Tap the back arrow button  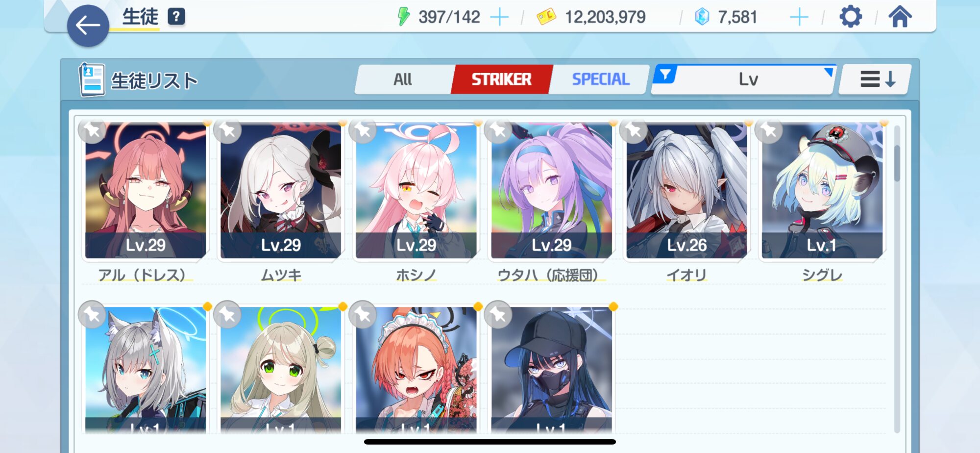pos(88,25)
